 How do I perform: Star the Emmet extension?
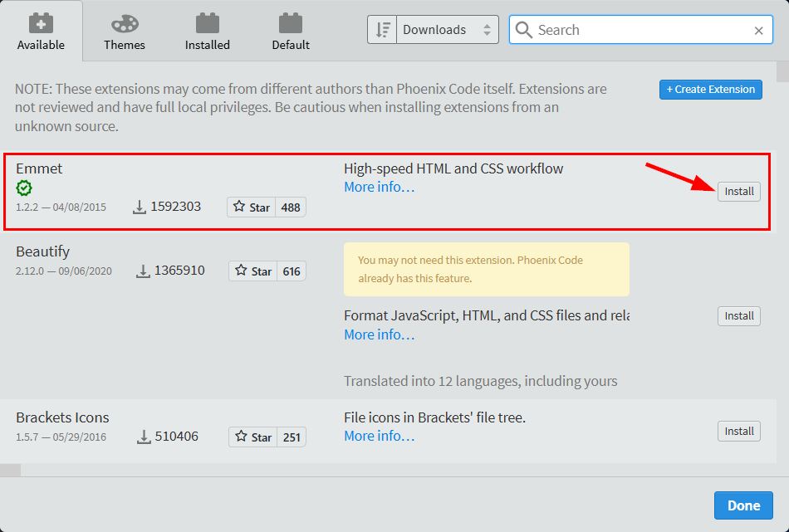pos(251,207)
